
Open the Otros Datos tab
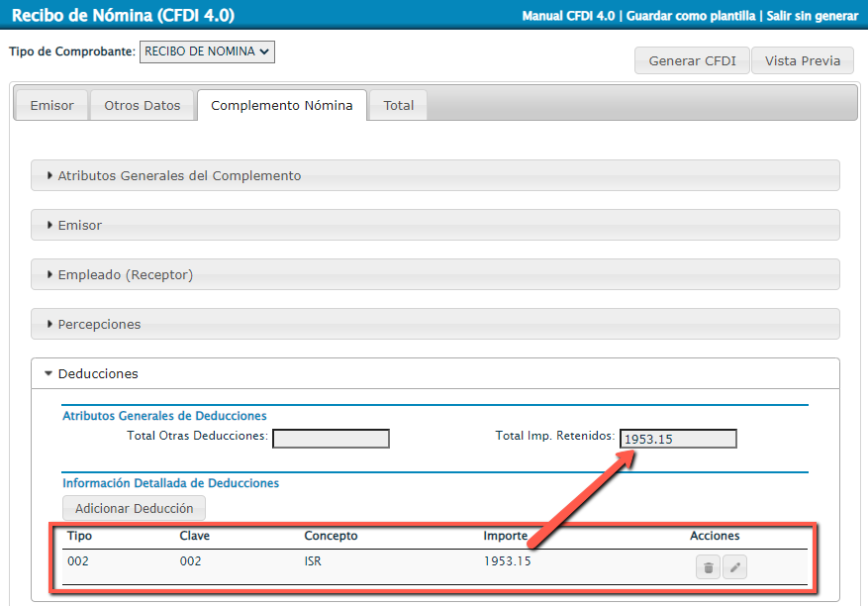pos(143,105)
